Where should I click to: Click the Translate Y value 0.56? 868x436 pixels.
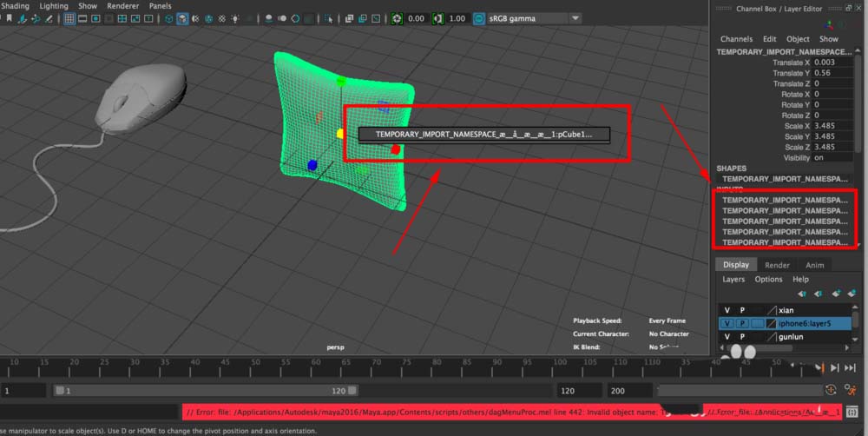pos(832,73)
